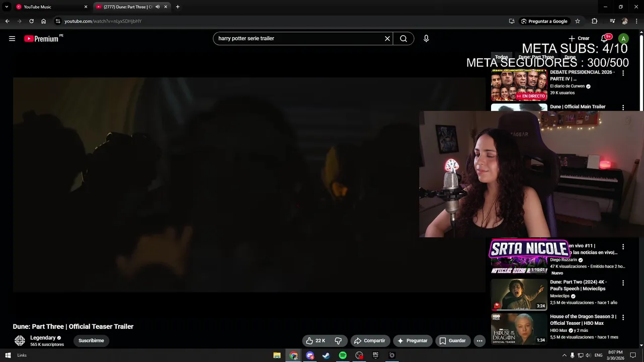Image resolution: width=644 pixels, height=362 pixels.
Task: Open more actions ellipsis menu
Action: (x=479, y=341)
